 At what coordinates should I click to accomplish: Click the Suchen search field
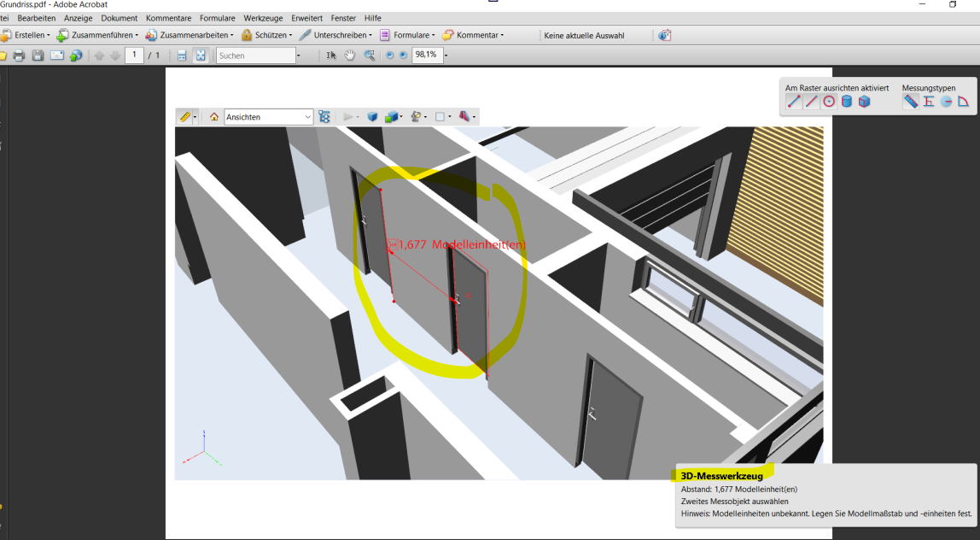click(x=254, y=56)
